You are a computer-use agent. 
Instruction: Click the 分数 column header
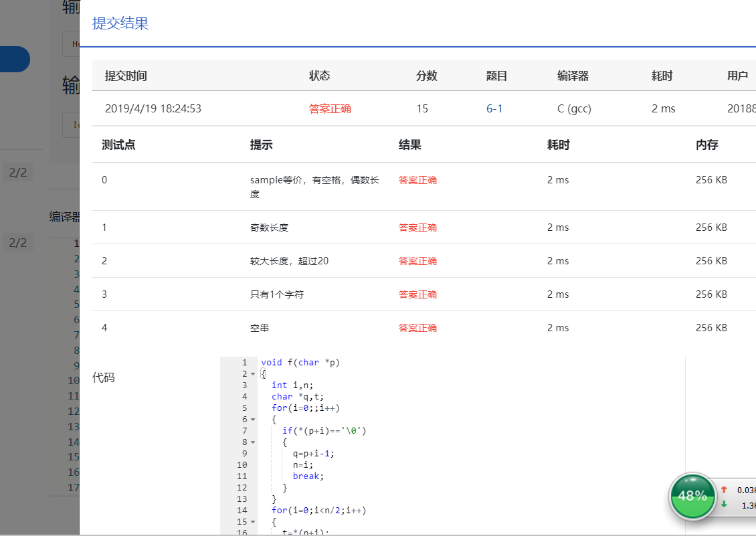(426, 76)
